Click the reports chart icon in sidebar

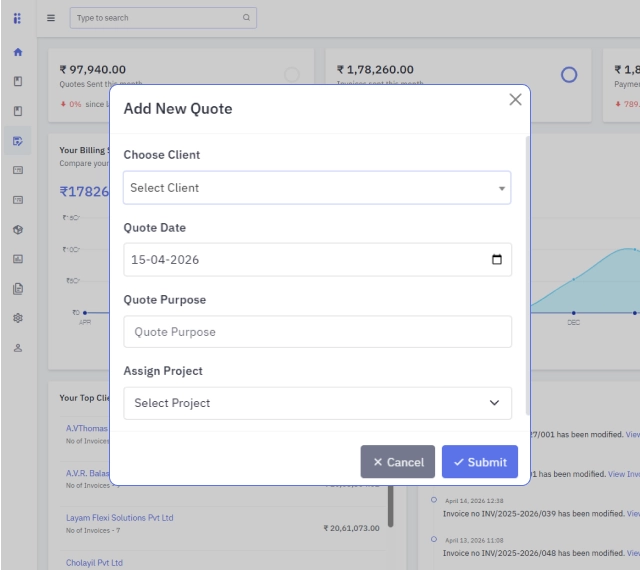tap(18, 259)
